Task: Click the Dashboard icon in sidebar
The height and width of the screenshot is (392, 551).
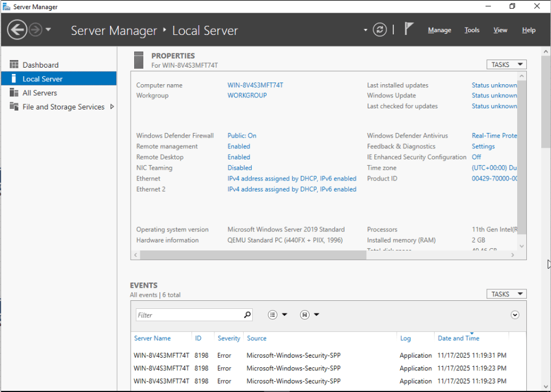Action: coord(14,65)
